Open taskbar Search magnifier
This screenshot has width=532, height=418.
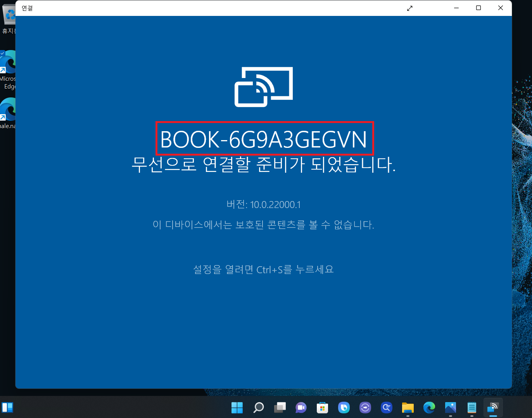coord(258,408)
